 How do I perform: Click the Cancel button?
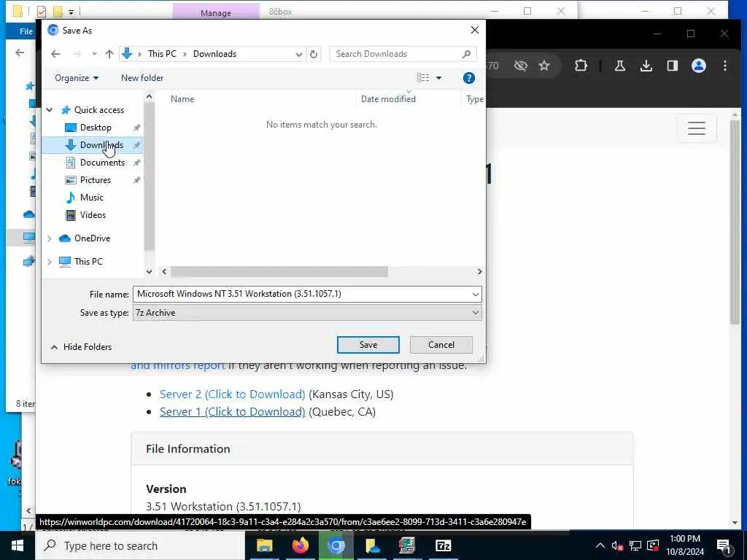point(441,345)
